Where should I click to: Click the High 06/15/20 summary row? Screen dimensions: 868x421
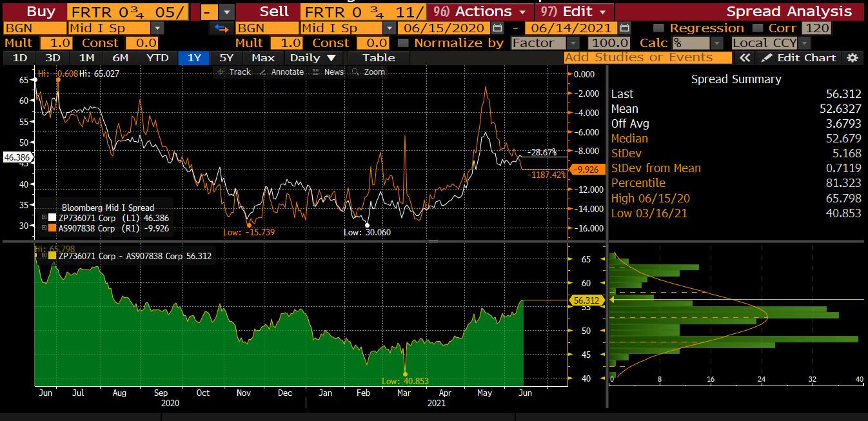point(736,198)
